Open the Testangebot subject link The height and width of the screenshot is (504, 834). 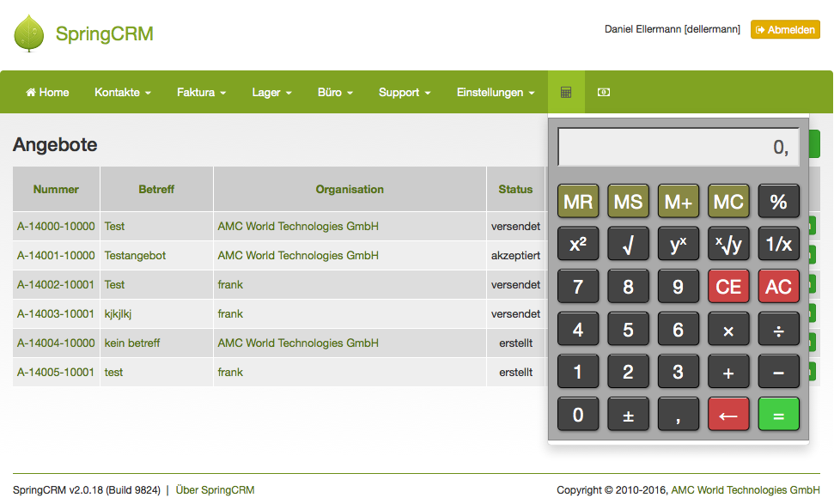(135, 255)
